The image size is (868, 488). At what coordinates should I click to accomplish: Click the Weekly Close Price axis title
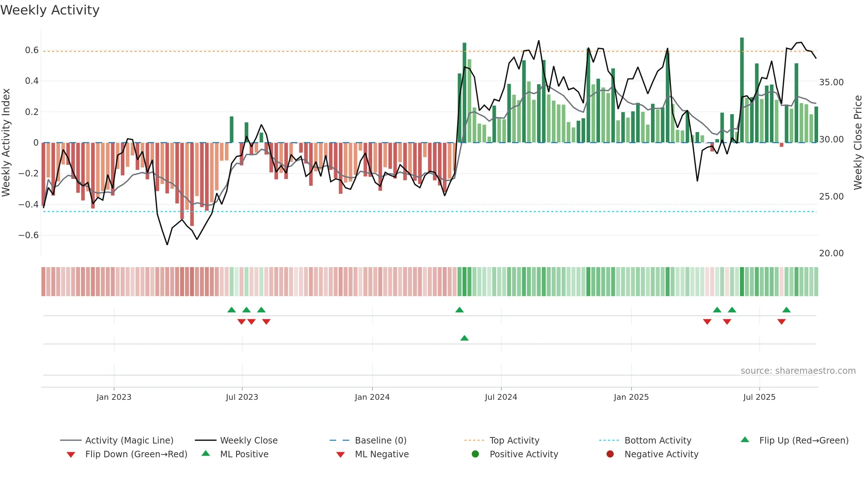pyautogui.click(x=858, y=142)
